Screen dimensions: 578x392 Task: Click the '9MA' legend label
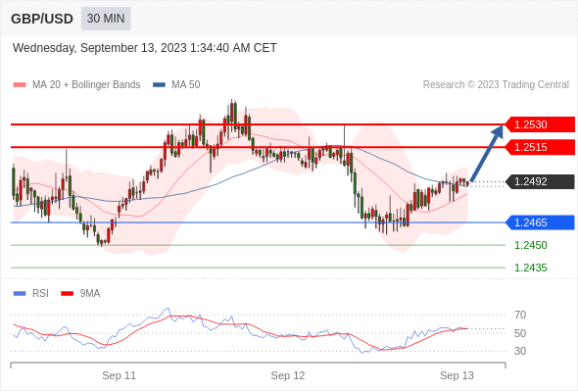(89, 294)
